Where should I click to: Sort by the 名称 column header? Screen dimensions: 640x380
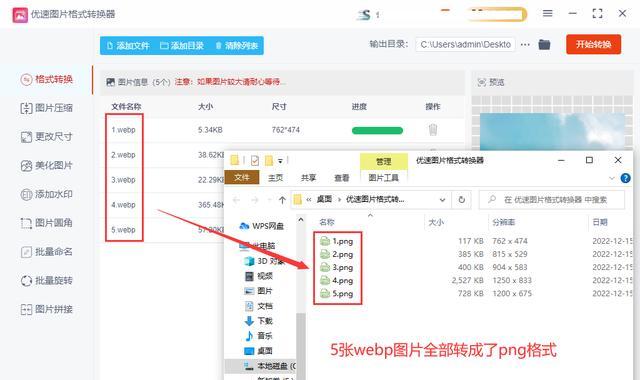pyautogui.click(x=327, y=222)
